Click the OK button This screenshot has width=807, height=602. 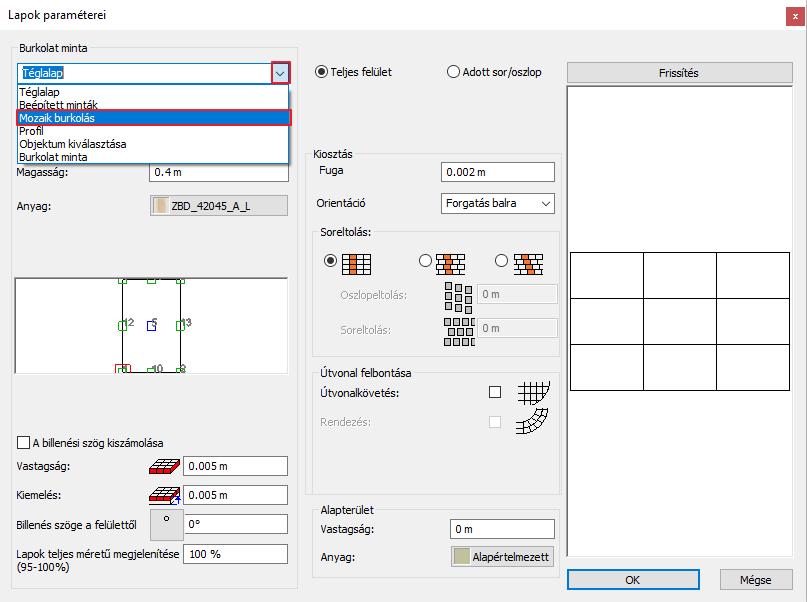point(633,580)
